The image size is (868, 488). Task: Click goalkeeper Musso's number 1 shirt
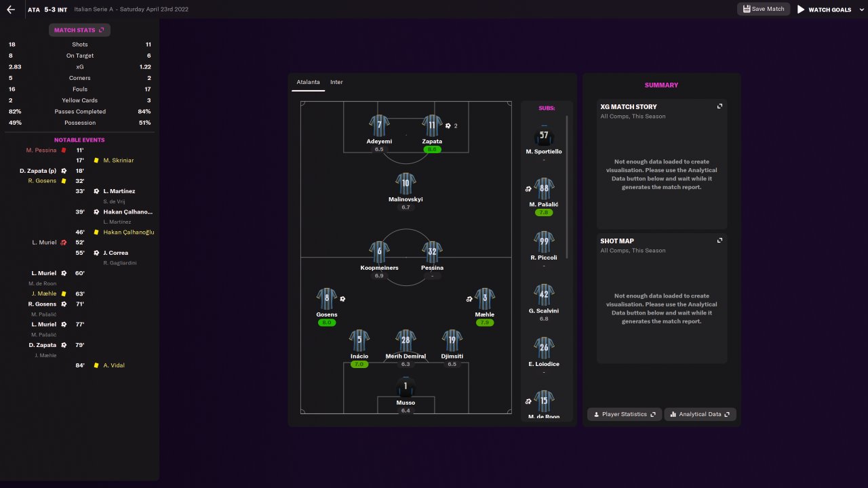coord(406,387)
